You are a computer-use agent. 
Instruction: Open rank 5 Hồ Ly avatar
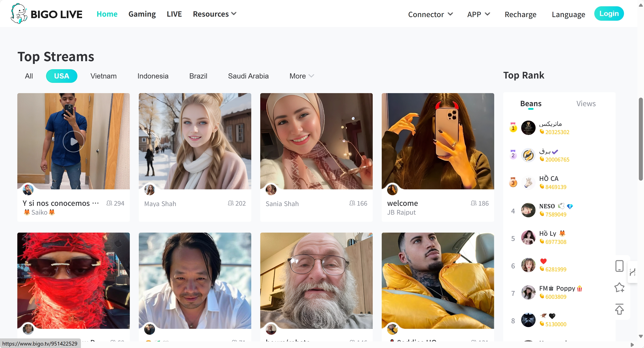(x=528, y=238)
